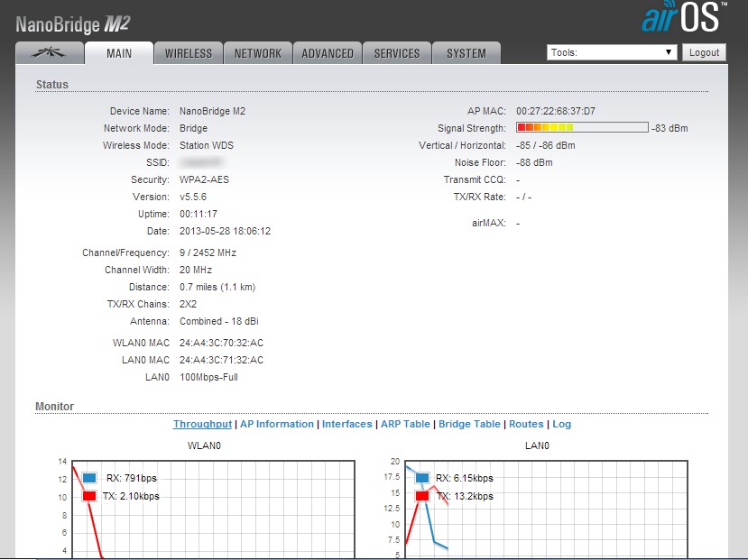Image resolution: width=748 pixels, height=560 pixels.
Task: Open the AP Information link
Action: (x=277, y=424)
